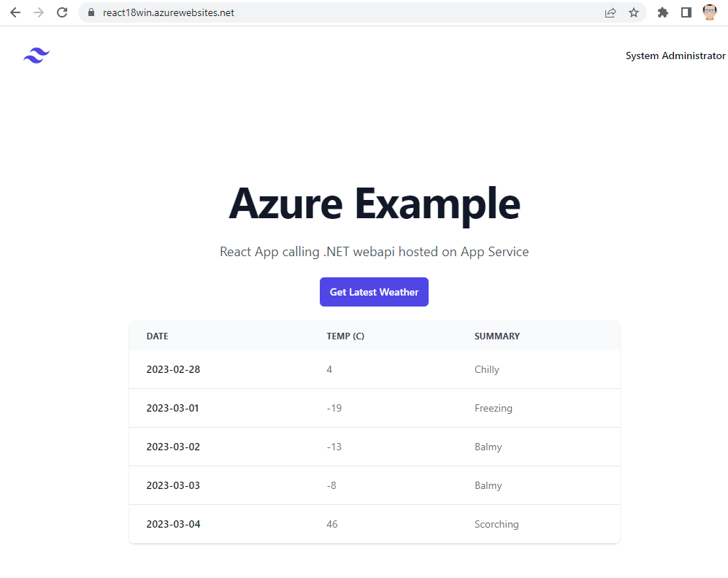Reload the page with refresh icon
728x578 pixels.
(x=62, y=12)
